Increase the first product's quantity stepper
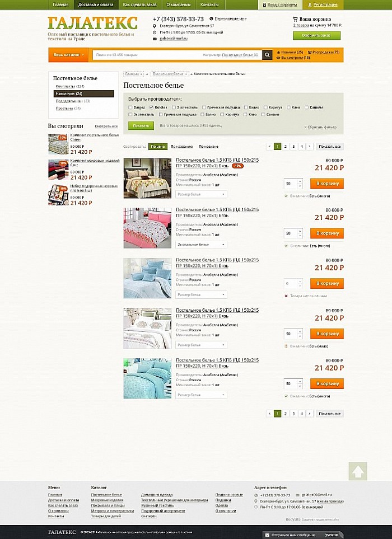This screenshot has width=392, height=539. point(300,181)
